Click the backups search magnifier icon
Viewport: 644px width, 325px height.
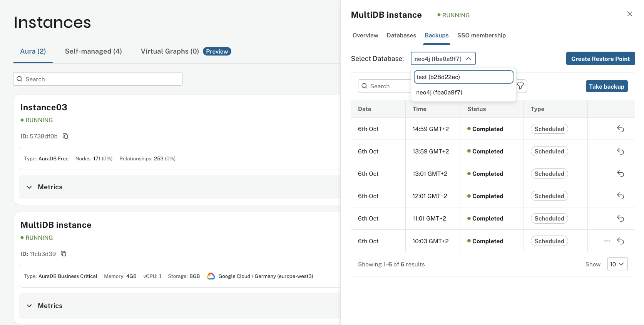pyautogui.click(x=365, y=86)
